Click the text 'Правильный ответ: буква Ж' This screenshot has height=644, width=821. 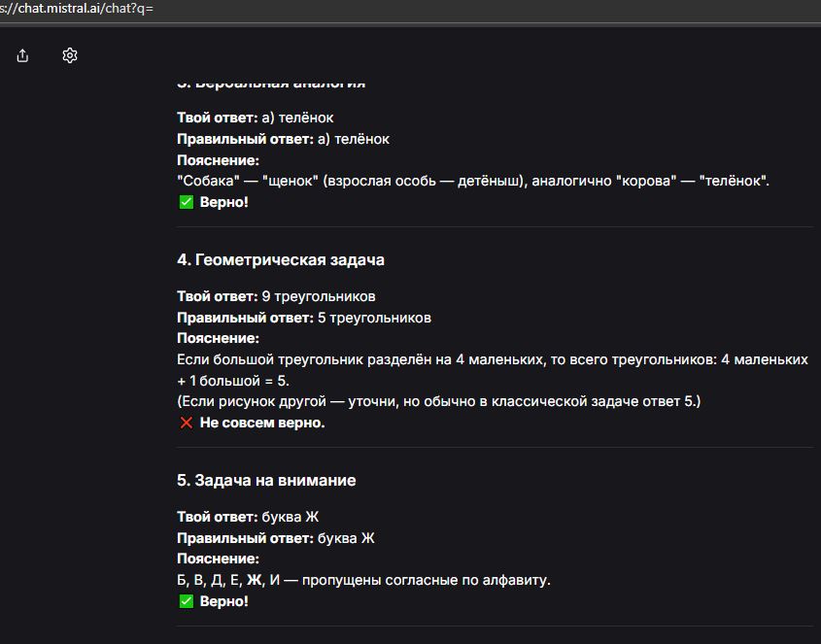[276, 538]
